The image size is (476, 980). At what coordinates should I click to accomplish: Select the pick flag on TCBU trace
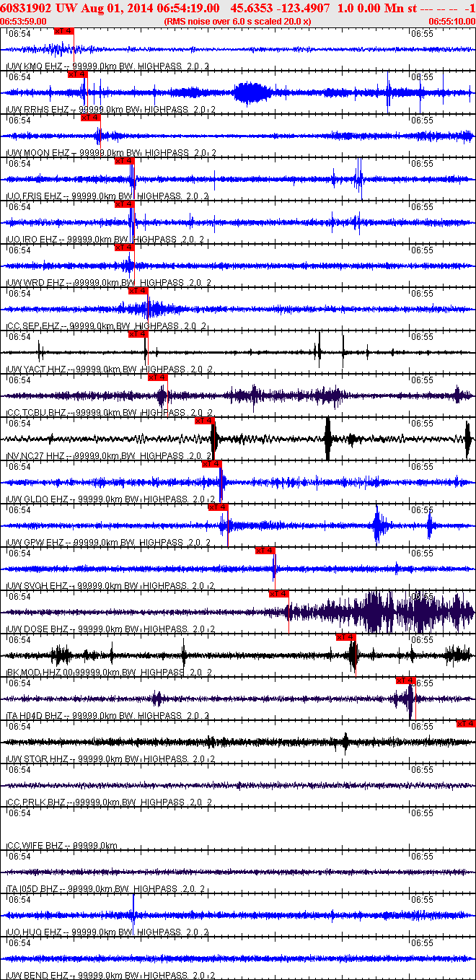point(158,377)
